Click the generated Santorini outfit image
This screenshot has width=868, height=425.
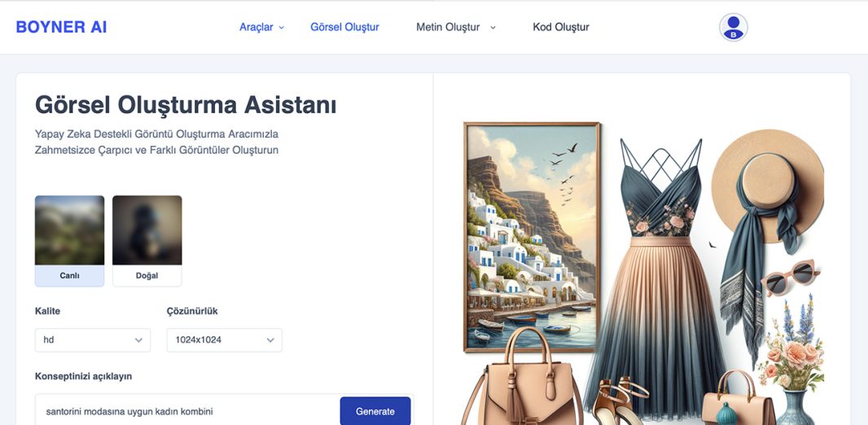[x=642, y=274]
